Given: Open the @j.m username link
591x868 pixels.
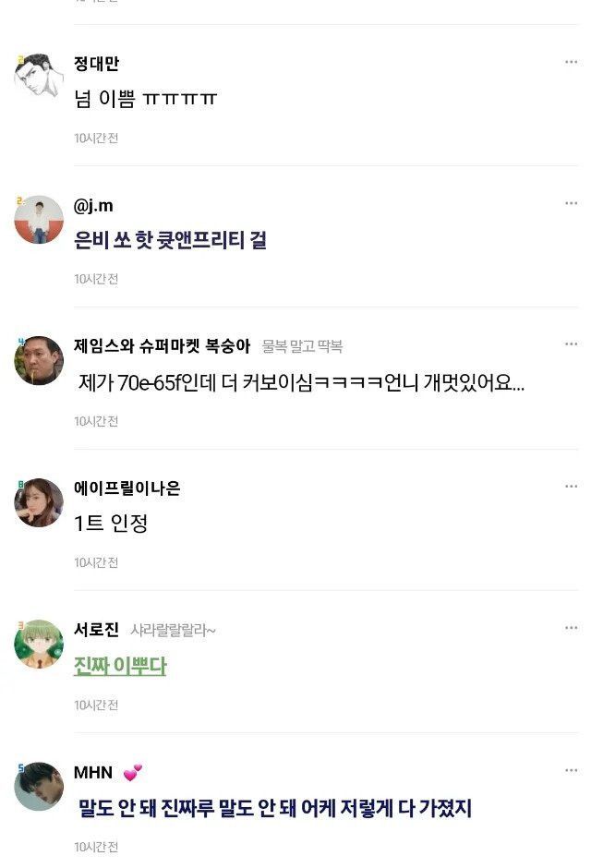Looking at the screenshot, I should pos(93,205).
